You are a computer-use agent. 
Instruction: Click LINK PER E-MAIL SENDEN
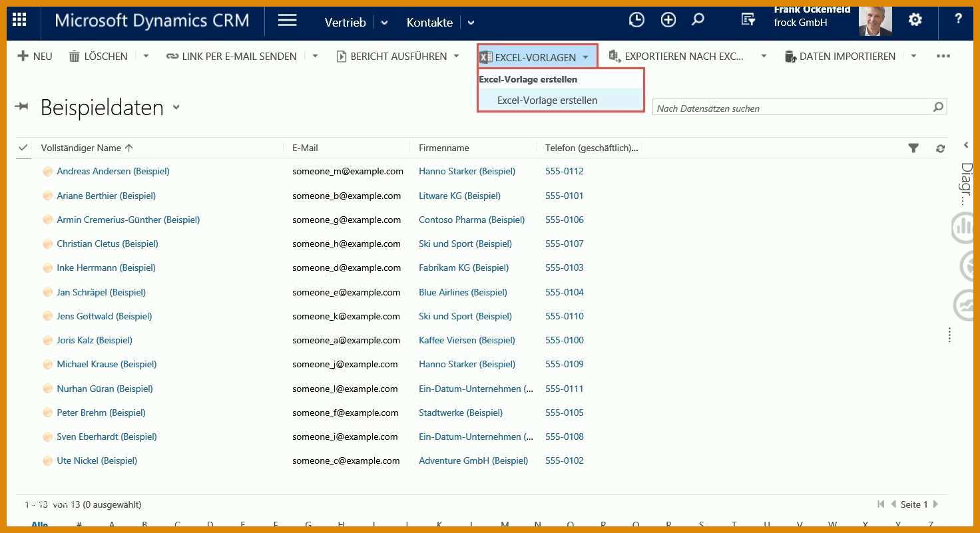[x=232, y=57]
